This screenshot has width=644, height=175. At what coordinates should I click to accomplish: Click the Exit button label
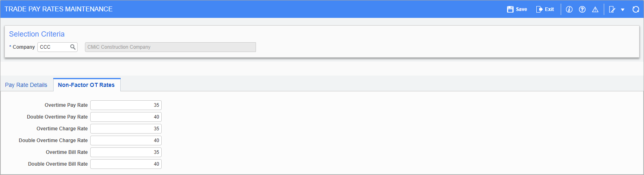[549, 9]
